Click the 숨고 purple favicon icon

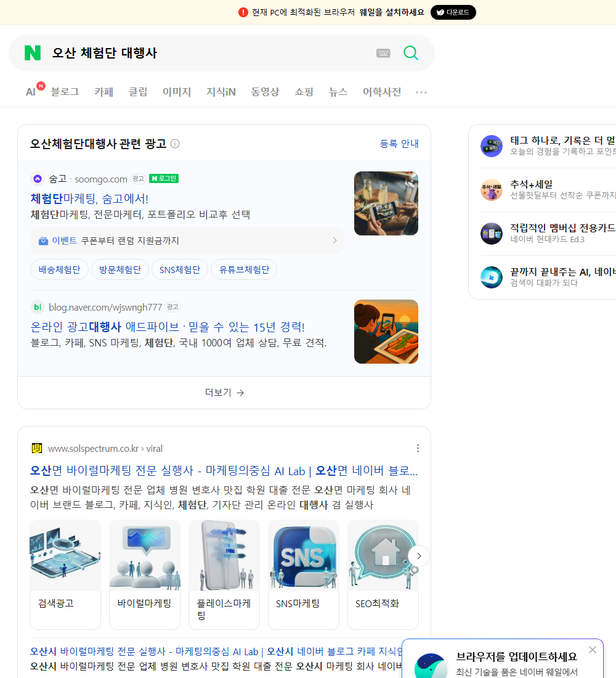[38, 179]
